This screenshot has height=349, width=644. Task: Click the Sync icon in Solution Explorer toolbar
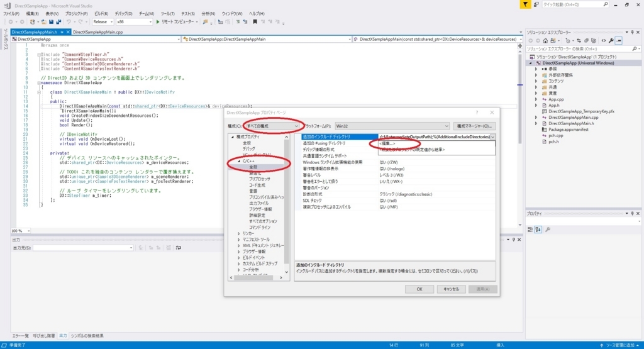coord(579,41)
